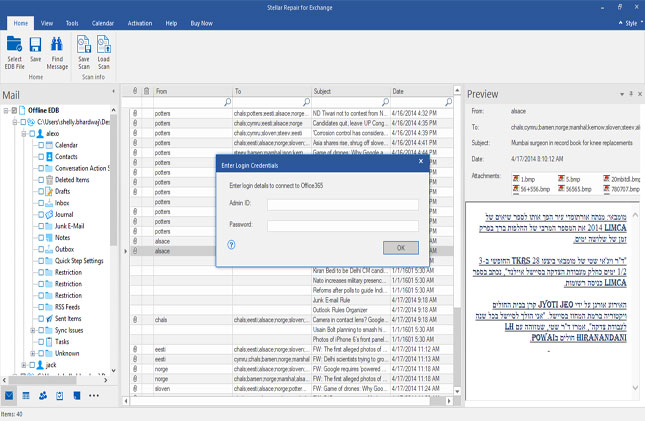Click search icon in Subject filter
This screenshot has width=645, height=421.
[x=385, y=102]
